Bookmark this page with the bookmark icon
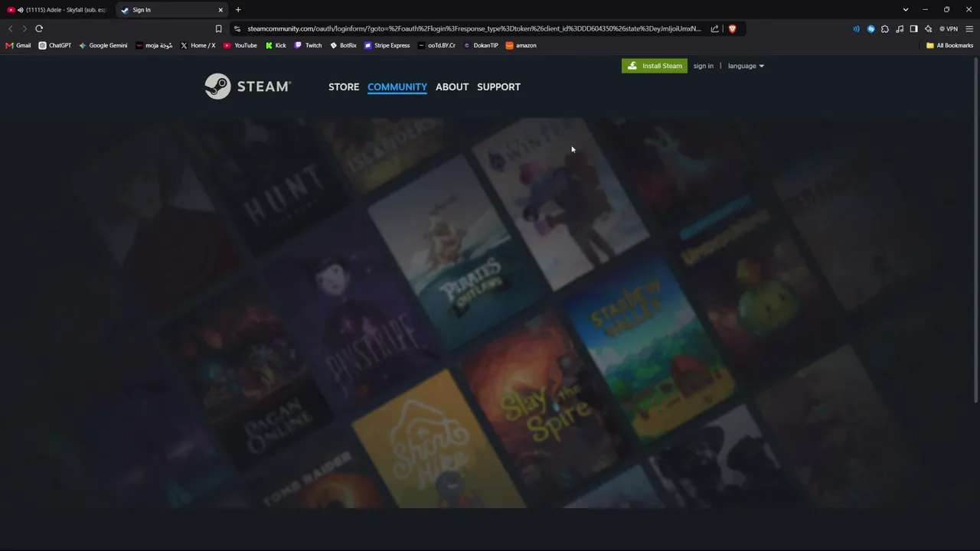 218,29
